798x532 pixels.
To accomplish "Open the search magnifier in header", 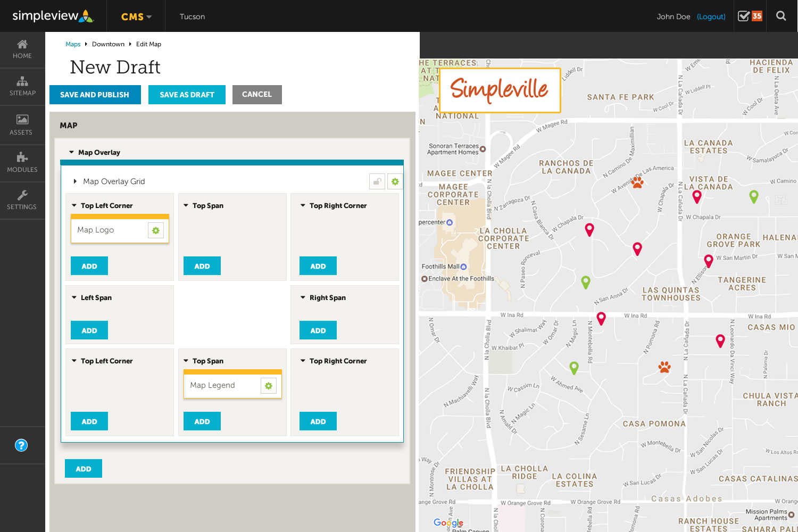I will click(781, 16).
